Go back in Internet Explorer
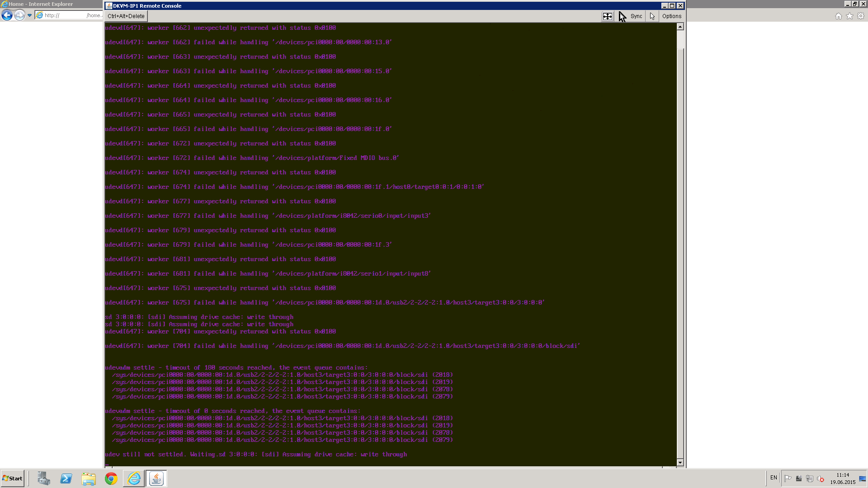 7,15
